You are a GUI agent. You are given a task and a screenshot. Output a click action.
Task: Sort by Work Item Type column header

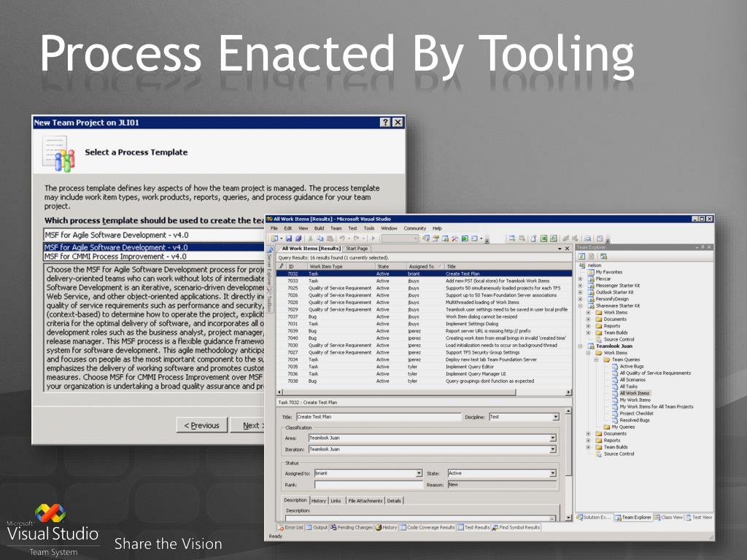pyautogui.click(x=341, y=266)
